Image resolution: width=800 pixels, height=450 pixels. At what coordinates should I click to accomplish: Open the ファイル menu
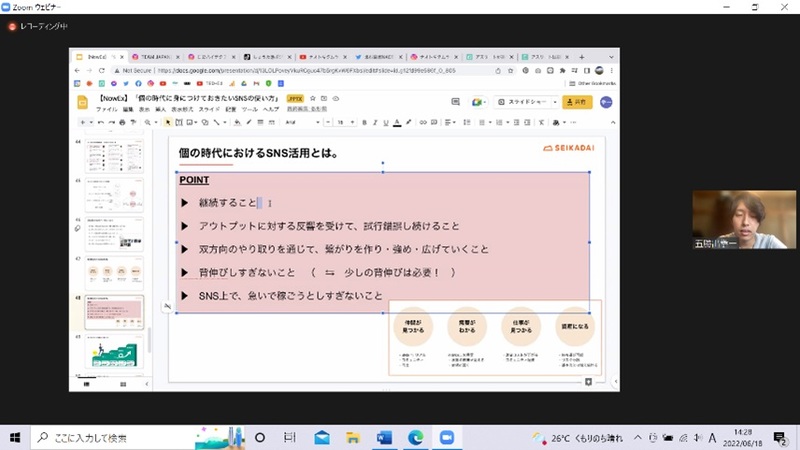(107, 109)
